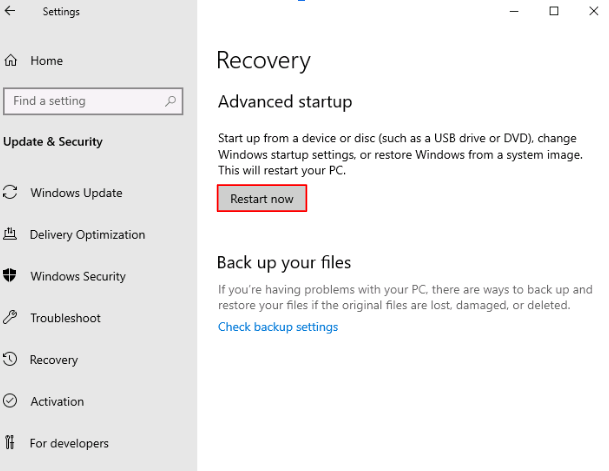This screenshot has width=609, height=471.
Task: Maximize the Settings window
Action: coord(555,11)
